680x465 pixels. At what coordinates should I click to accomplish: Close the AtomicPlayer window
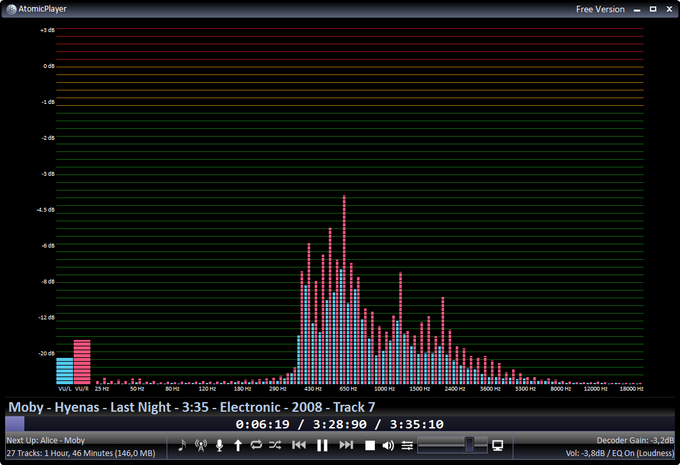[669, 9]
